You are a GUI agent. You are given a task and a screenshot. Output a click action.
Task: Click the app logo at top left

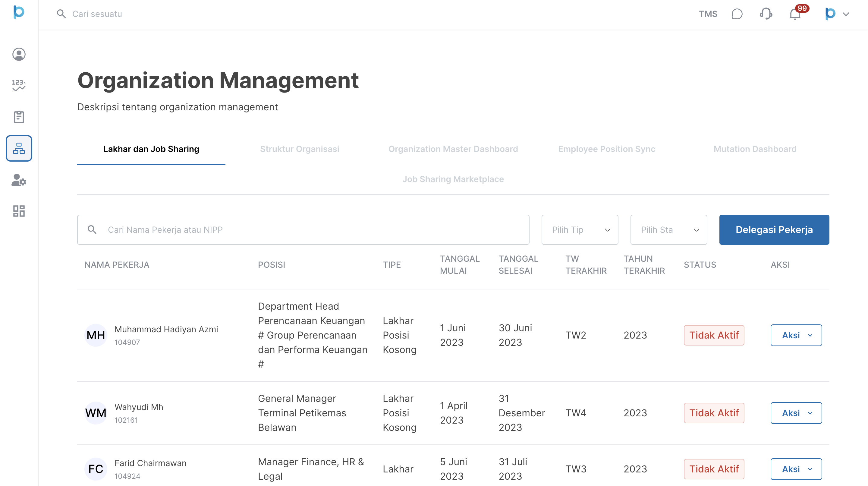(19, 12)
